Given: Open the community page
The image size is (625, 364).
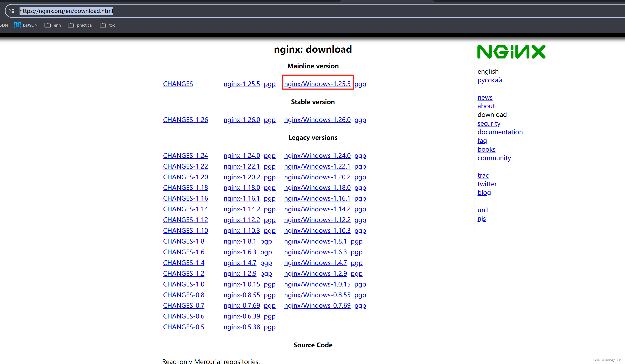Looking at the screenshot, I should coord(494,158).
